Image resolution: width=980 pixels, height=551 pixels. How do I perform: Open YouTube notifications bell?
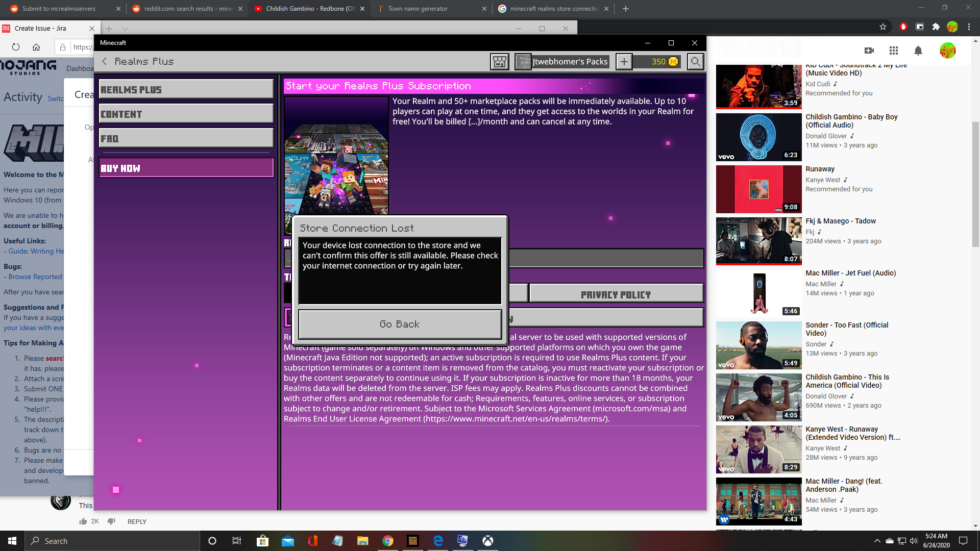(918, 51)
